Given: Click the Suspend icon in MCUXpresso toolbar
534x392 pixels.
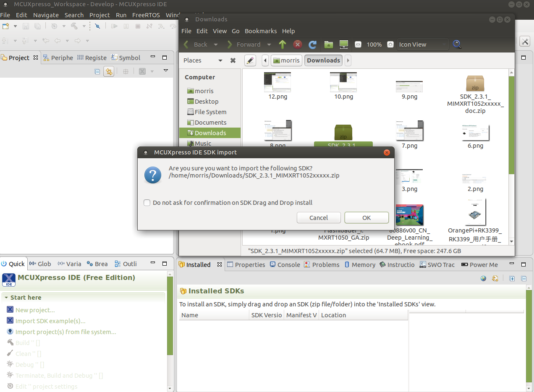Looking at the screenshot, I should [126, 26].
